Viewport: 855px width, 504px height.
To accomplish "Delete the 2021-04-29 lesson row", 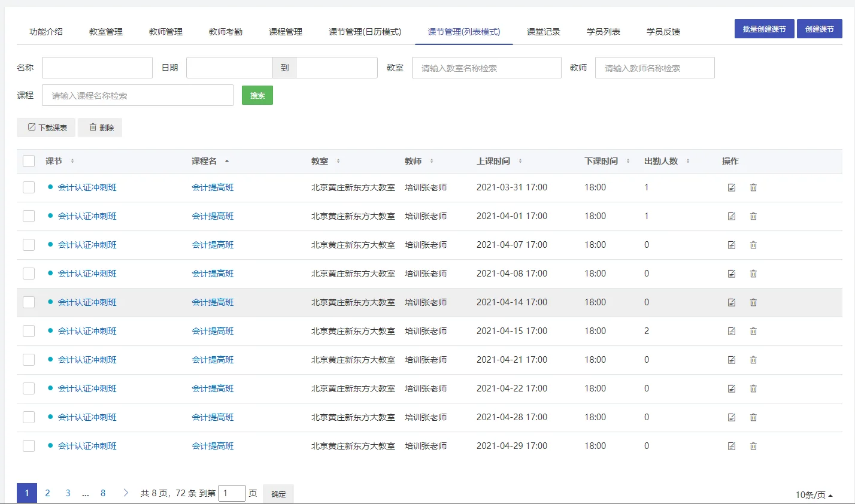I will pos(753,446).
